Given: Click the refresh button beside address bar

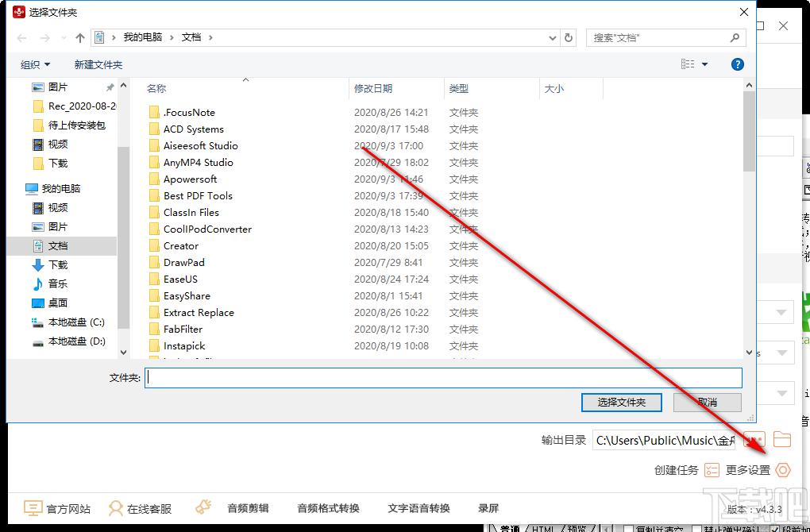Looking at the screenshot, I should (569, 37).
